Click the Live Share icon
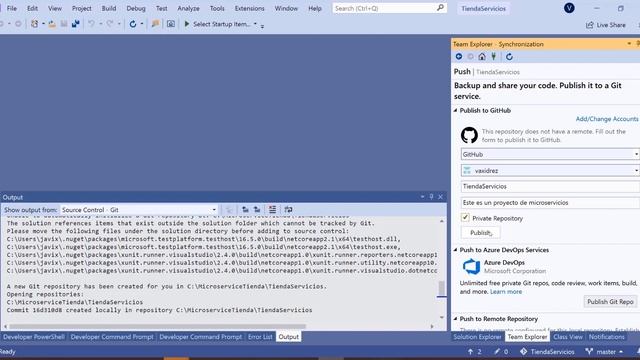The height and width of the screenshot is (360, 640). pyautogui.click(x=589, y=25)
